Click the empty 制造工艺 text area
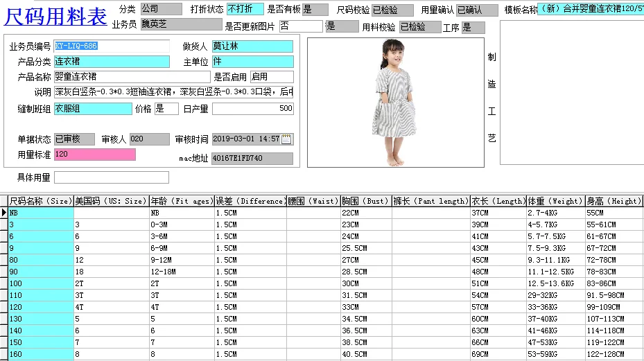 572,92
